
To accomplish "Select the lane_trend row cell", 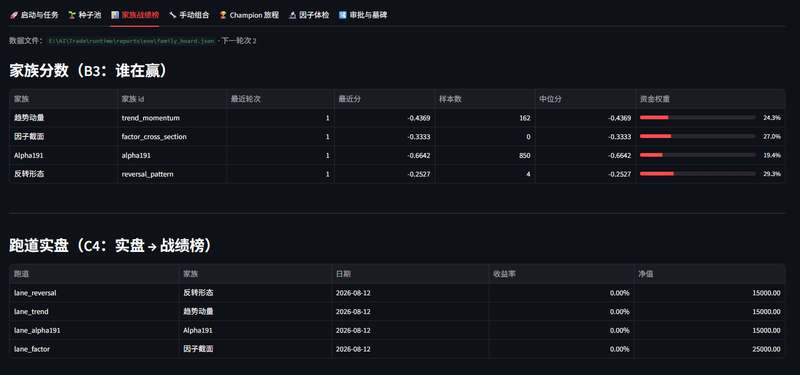I will point(94,312).
